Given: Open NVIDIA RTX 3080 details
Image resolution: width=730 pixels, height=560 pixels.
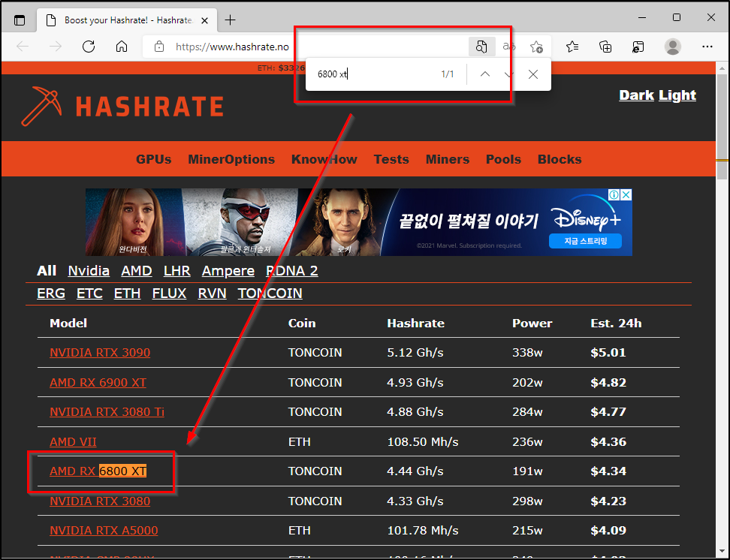Looking at the screenshot, I should 100,501.
